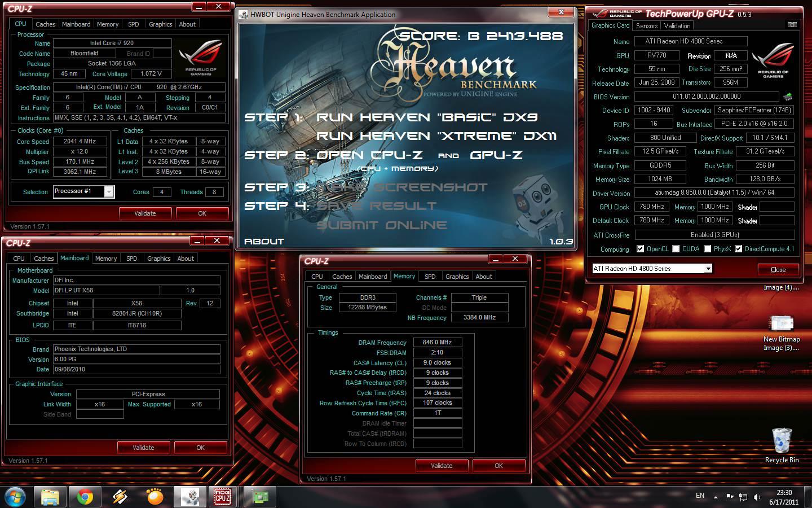Toggle the CUDA checkbox in GPU-Z
The height and width of the screenshot is (508, 812).
(676, 249)
